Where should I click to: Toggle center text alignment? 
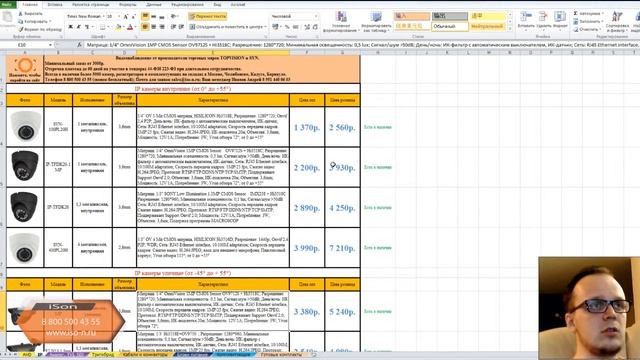(x=153, y=27)
